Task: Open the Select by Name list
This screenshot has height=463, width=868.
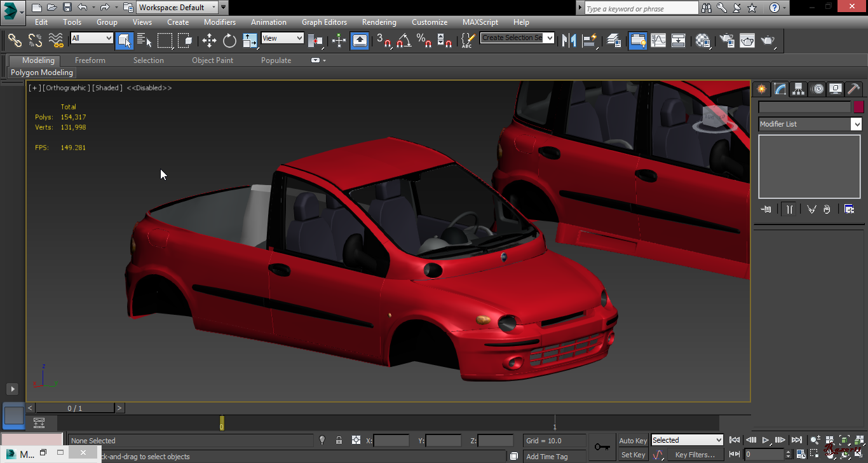Action: click(x=144, y=41)
